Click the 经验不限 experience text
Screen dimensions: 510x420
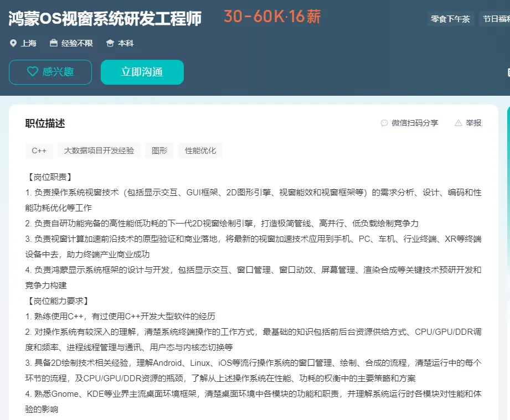(x=77, y=43)
